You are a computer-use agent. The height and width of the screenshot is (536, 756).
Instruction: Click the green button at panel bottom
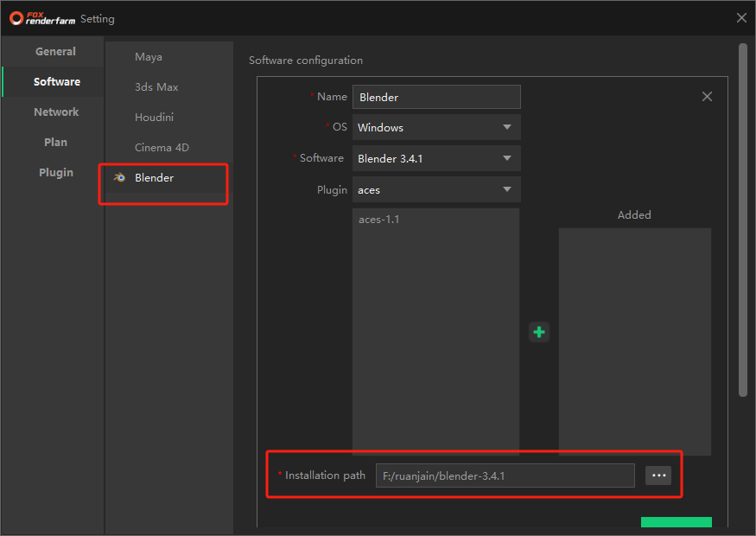(676, 522)
